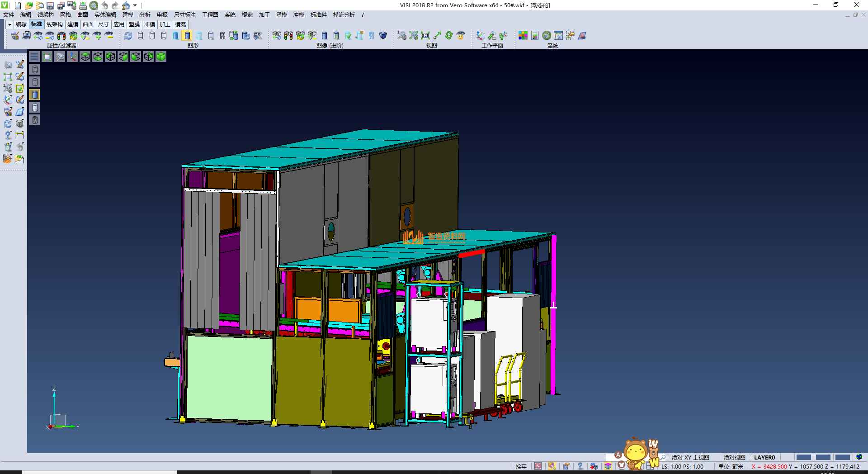Viewport: 868px width, 474px height.
Task: Toggle the highlighted cube icon in status bar
Action: [608, 466]
